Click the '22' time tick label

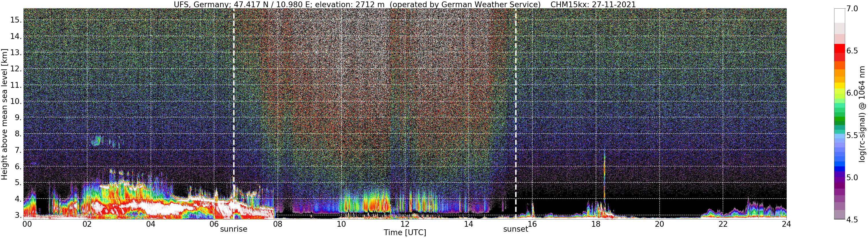pos(723,224)
